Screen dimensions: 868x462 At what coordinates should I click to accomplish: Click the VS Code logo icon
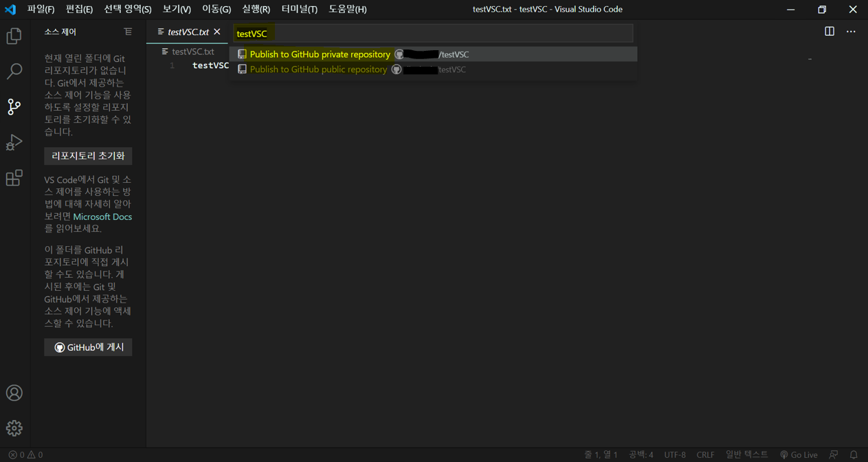click(x=10, y=9)
